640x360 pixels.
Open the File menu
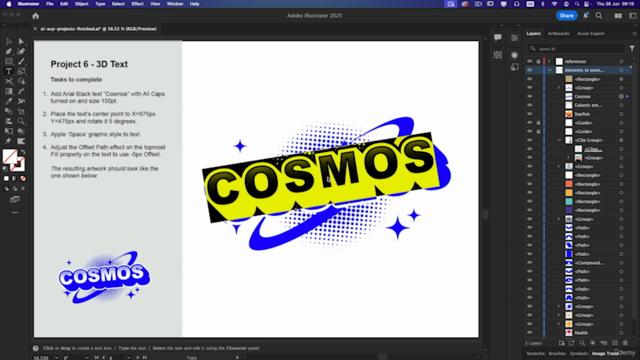click(49, 4)
